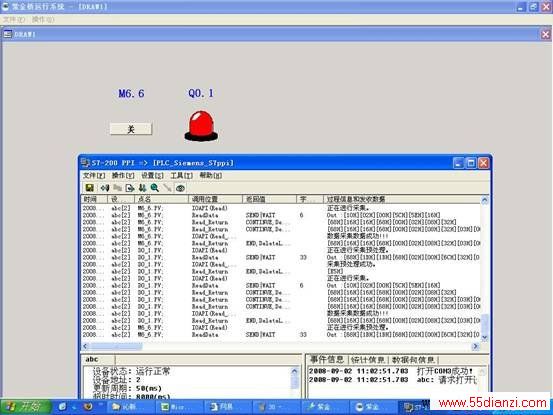Click the 字... column header
Image resolution: width=553 pixels, height=415 pixels.
click(310, 199)
